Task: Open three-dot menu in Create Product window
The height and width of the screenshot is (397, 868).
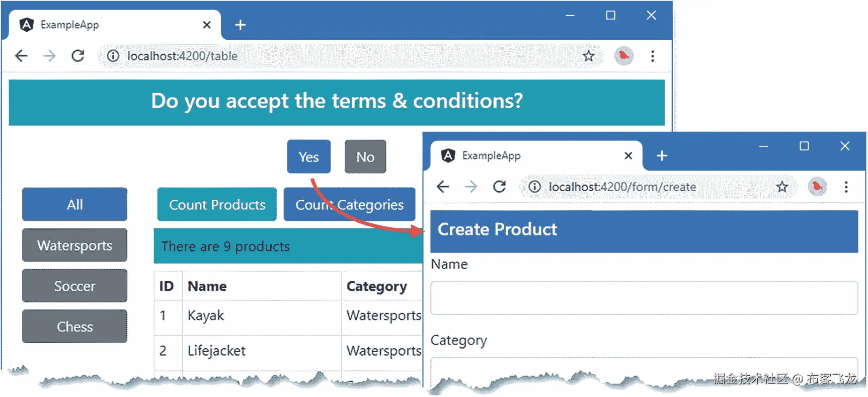Action: (x=846, y=187)
